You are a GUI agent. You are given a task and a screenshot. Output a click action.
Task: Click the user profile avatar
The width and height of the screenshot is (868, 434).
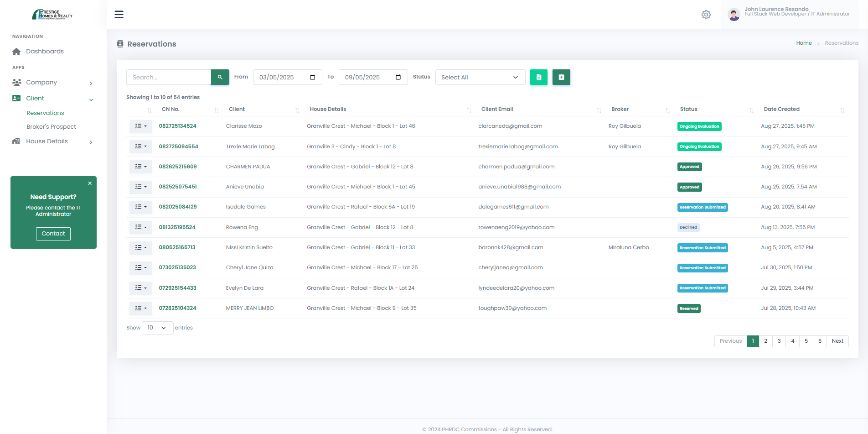tap(734, 15)
